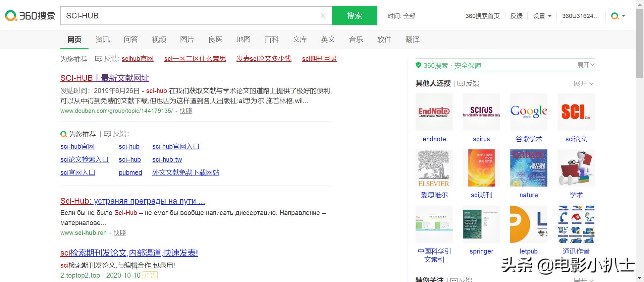Click the 反馈 link in top bar

[517, 16]
